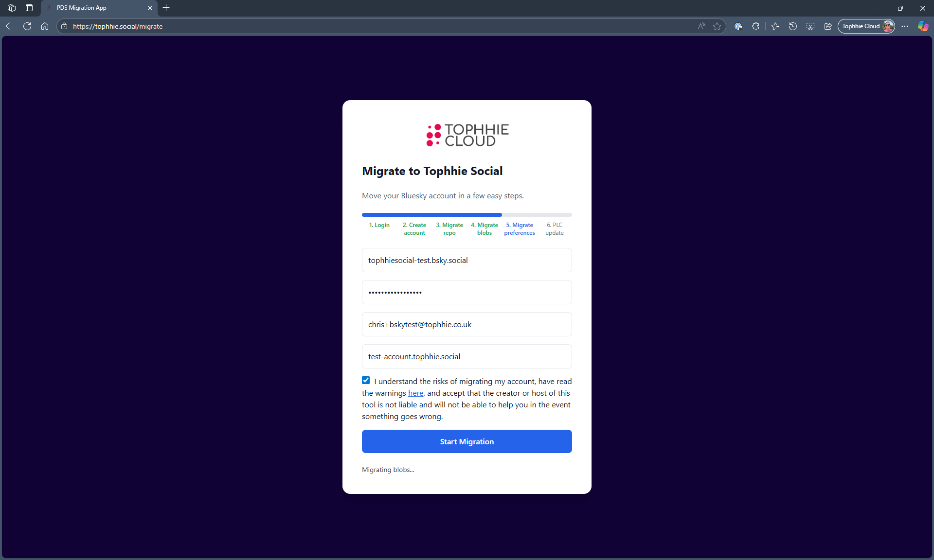Screen dimensions: 934x560
Task: Click the 5. Migrate preferences step
Action: click(520, 229)
